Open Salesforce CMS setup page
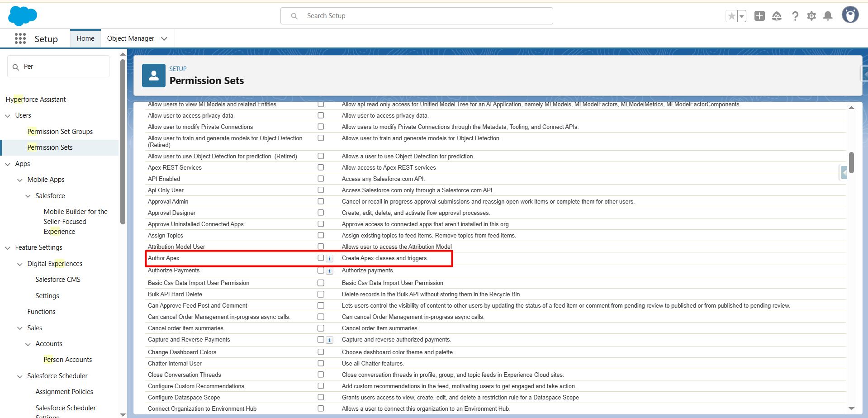This screenshot has width=868, height=418. 58,280
